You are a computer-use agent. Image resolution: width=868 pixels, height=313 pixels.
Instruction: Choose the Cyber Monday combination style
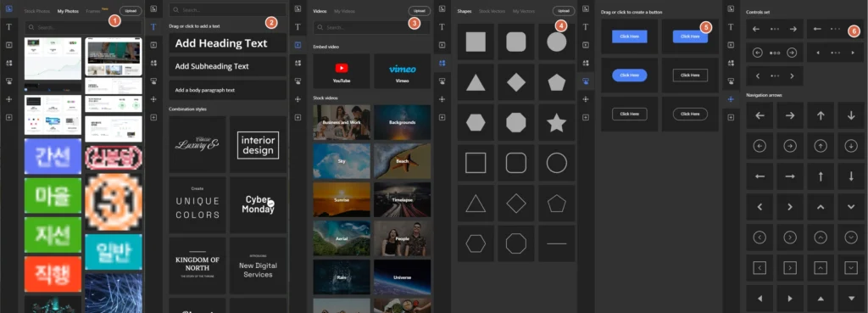(258, 205)
